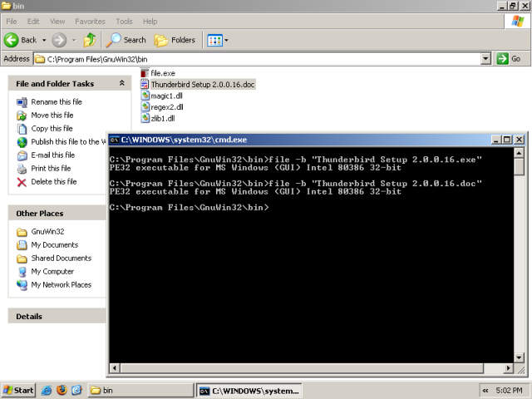This screenshot has width=532, height=399.
Task: Toggle the Folders pane button
Action: tap(175, 40)
